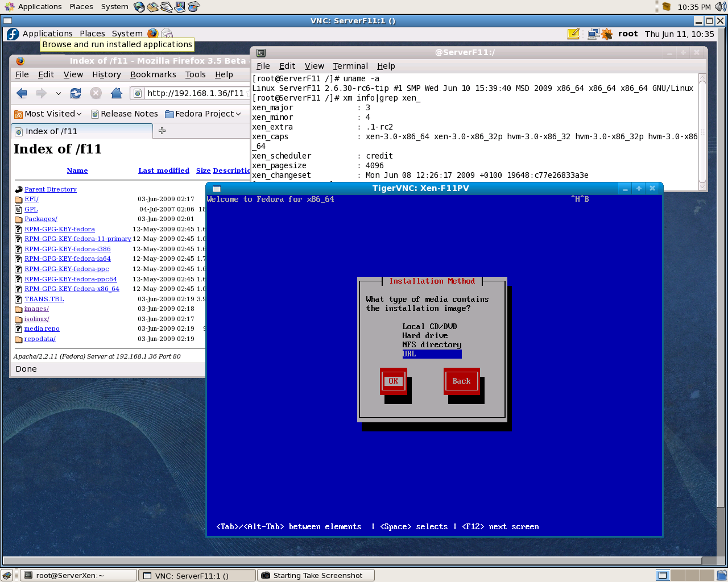Screen dimensions: 728x582
Task: Click the Fedora logo on the inner panel
Action: [x=13, y=34]
